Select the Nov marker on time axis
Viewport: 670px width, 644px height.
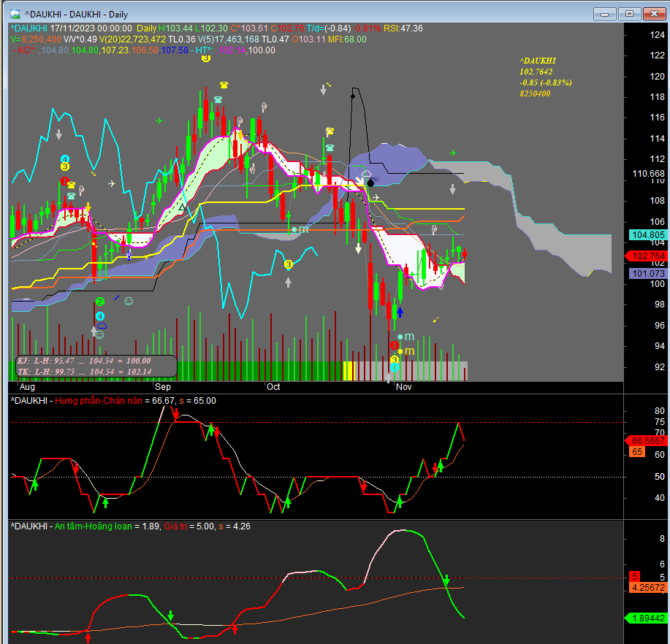pos(404,387)
